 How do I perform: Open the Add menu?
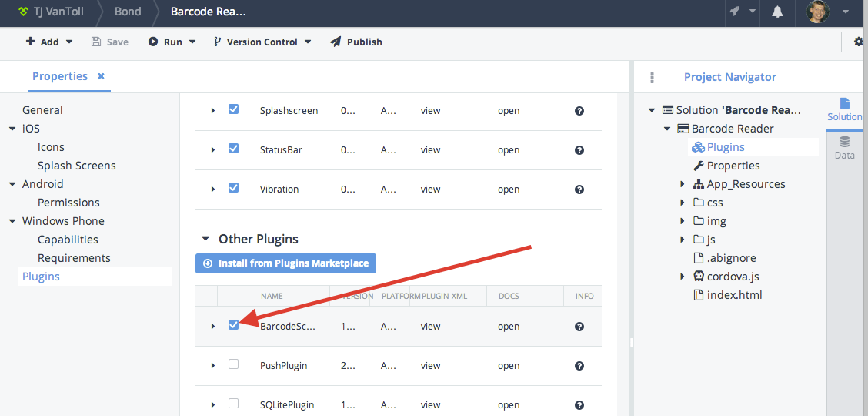(x=49, y=42)
